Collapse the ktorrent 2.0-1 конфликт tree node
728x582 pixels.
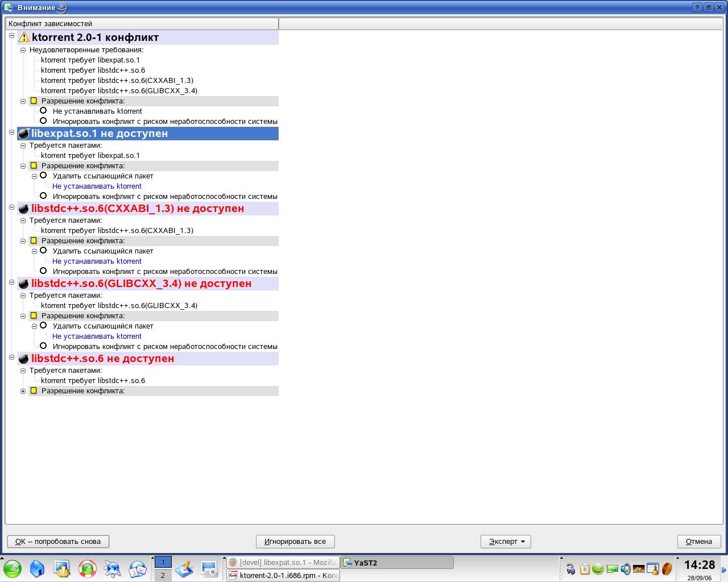[x=11, y=35]
